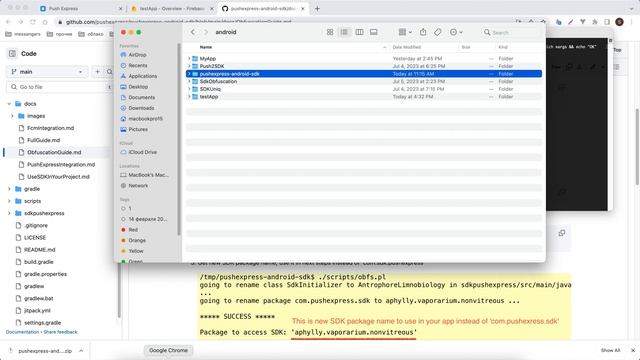The height and width of the screenshot is (360, 640).
Task: Open Finder group-by dropdown
Action: [x=405, y=32]
